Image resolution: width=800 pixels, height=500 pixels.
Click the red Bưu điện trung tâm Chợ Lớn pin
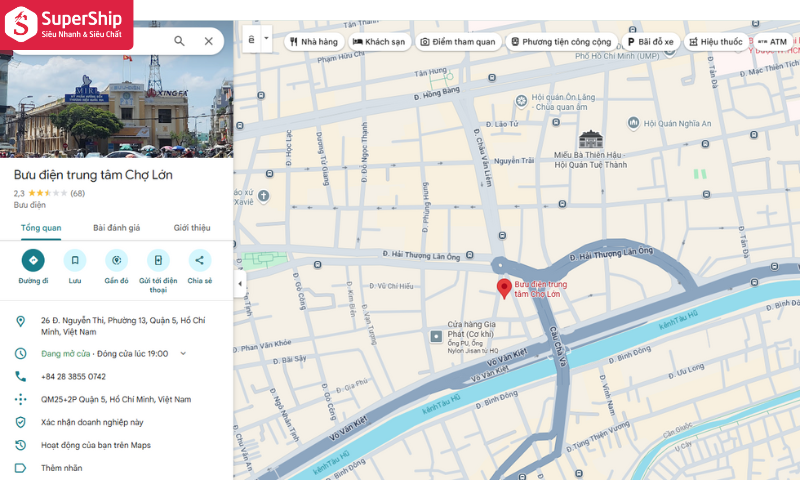(x=504, y=289)
